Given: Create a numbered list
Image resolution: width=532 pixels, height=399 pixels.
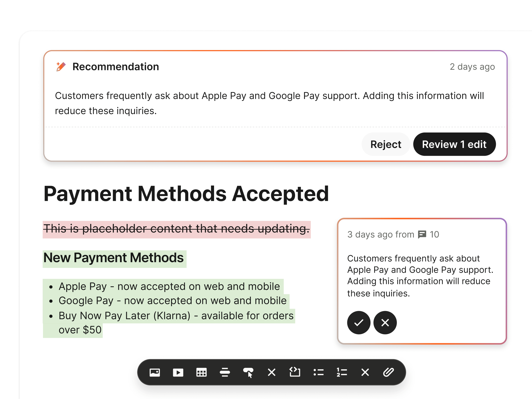Looking at the screenshot, I should [x=342, y=373].
